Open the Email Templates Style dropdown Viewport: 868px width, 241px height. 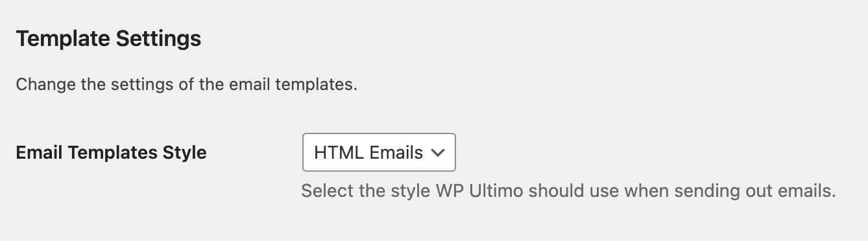pos(379,152)
